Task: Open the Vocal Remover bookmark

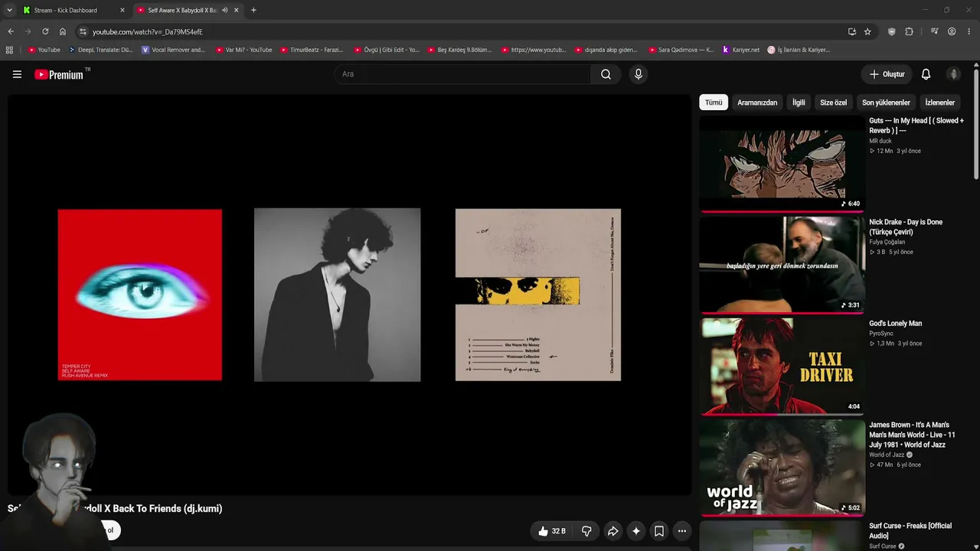Action: [x=175, y=50]
